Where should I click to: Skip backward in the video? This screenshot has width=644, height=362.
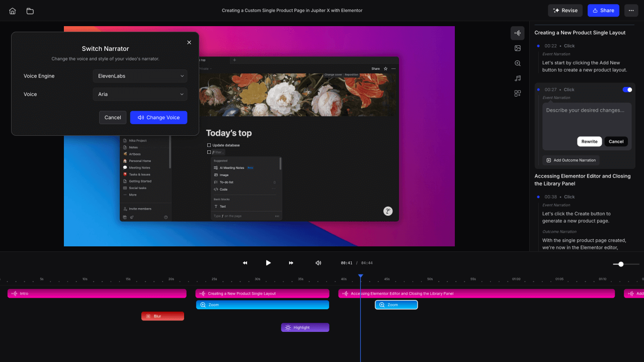click(245, 262)
